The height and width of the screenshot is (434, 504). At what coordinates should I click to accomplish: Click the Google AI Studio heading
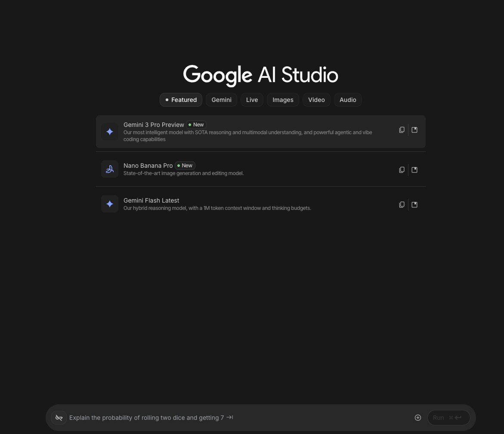[x=261, y=75]
